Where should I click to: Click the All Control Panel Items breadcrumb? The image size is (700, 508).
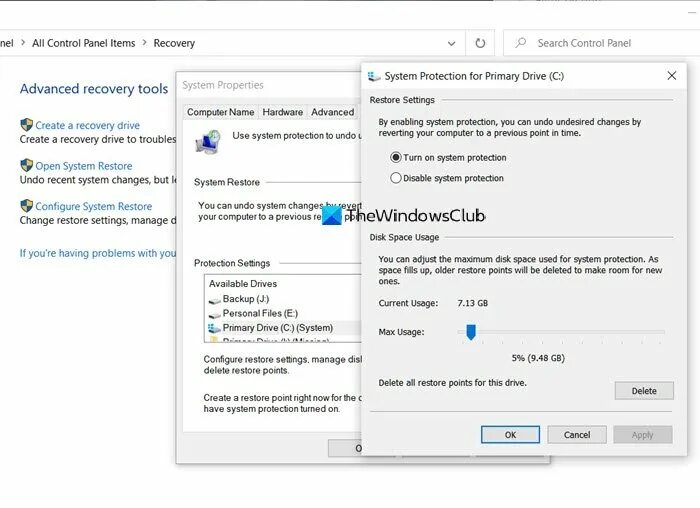(x=83, y=43)
